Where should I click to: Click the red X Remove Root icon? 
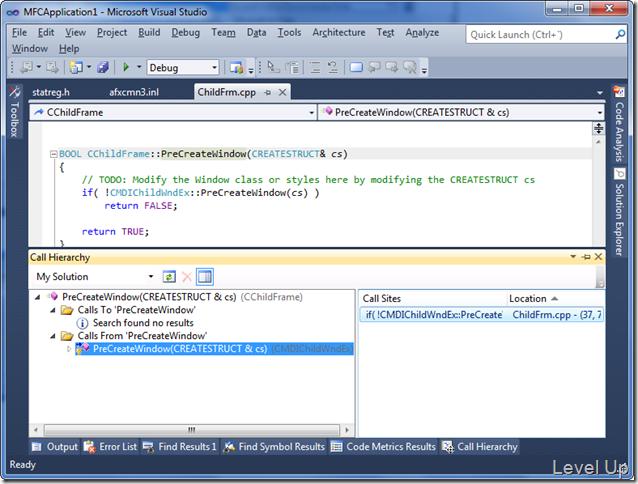click(187, 277)
